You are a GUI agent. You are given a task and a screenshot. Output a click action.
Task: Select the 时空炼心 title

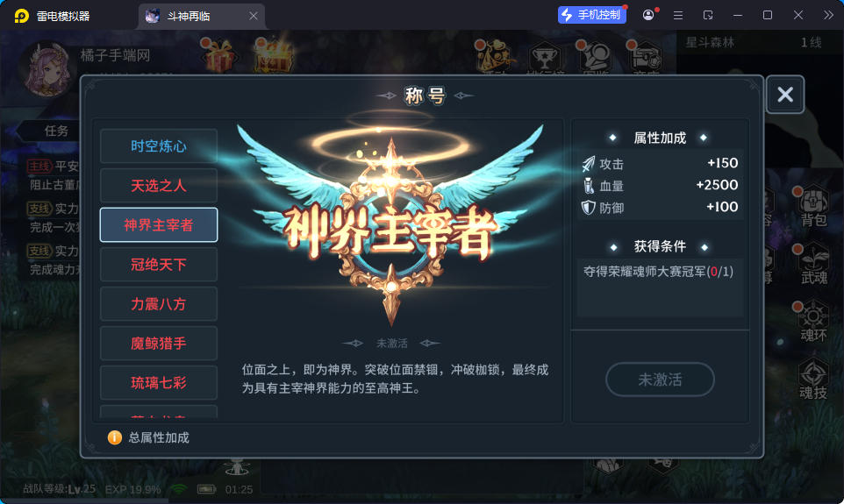[159, 146]
